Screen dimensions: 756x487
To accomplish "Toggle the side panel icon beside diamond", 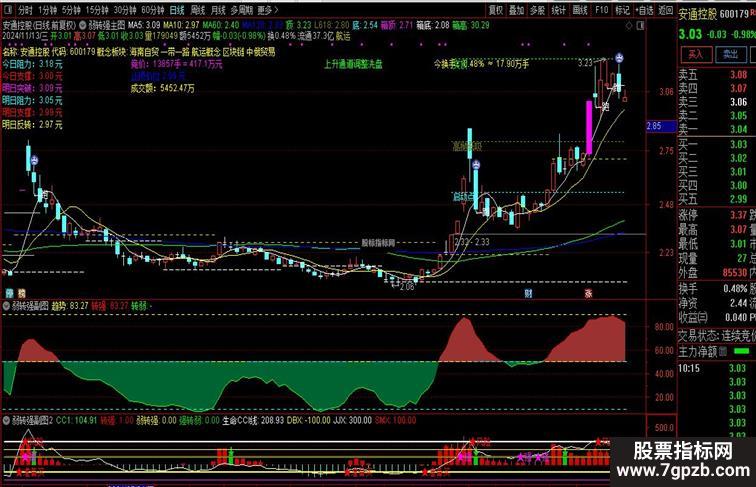I will click(x=640, y=26).
